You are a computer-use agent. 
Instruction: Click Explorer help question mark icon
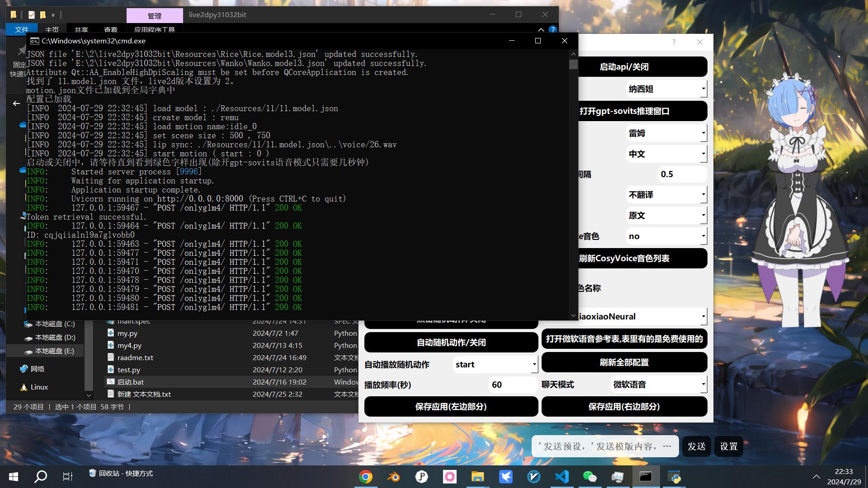[552, 29]
